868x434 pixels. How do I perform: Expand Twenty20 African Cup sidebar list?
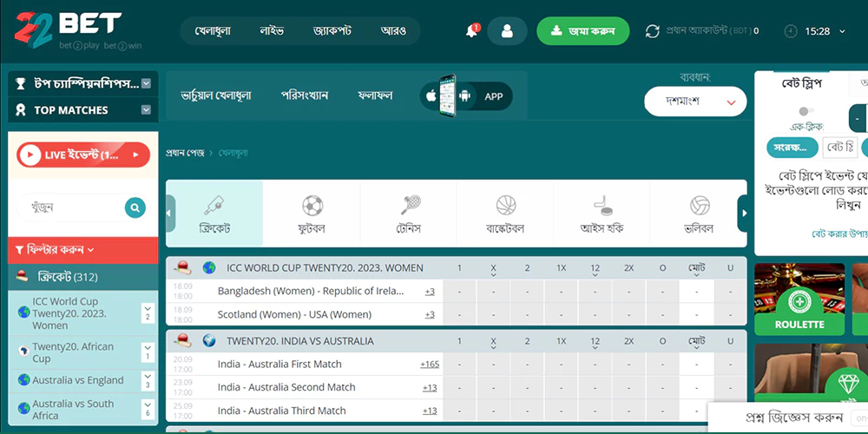coord(148,352)
